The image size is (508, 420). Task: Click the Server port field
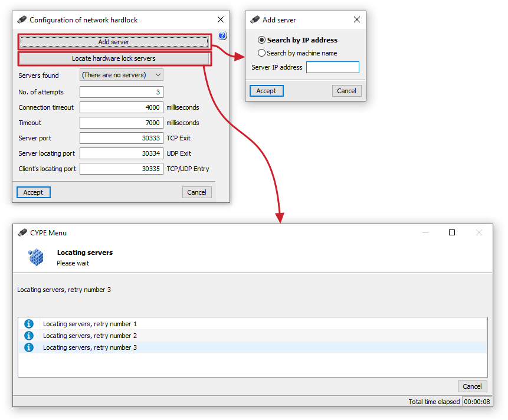coord(122,138)
